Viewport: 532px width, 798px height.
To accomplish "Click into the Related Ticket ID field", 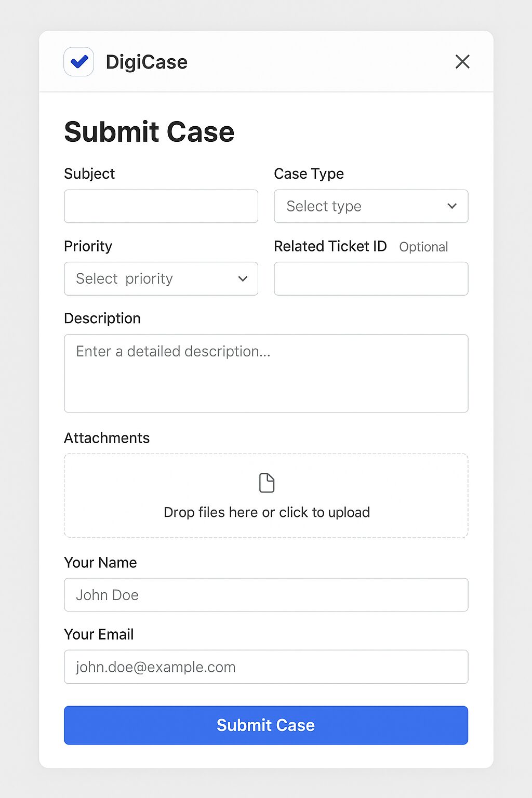I will click(371, 279).
